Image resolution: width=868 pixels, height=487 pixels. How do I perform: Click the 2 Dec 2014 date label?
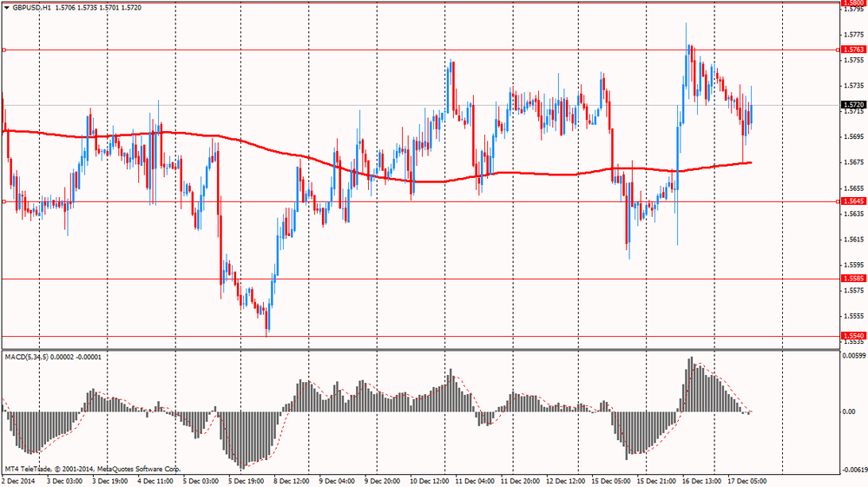pos(19,480)
